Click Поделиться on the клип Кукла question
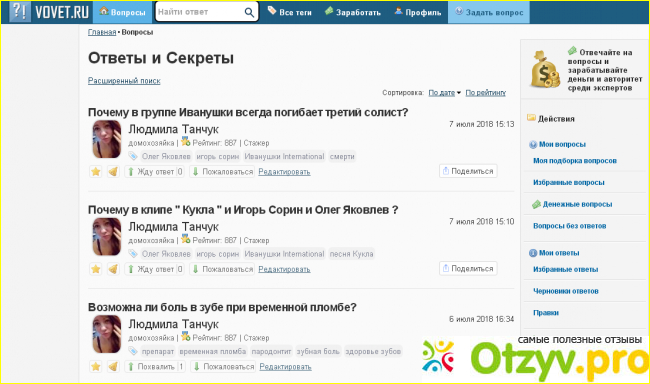The width and height of the screenshot is (650, 384). (x=468, y=268)
